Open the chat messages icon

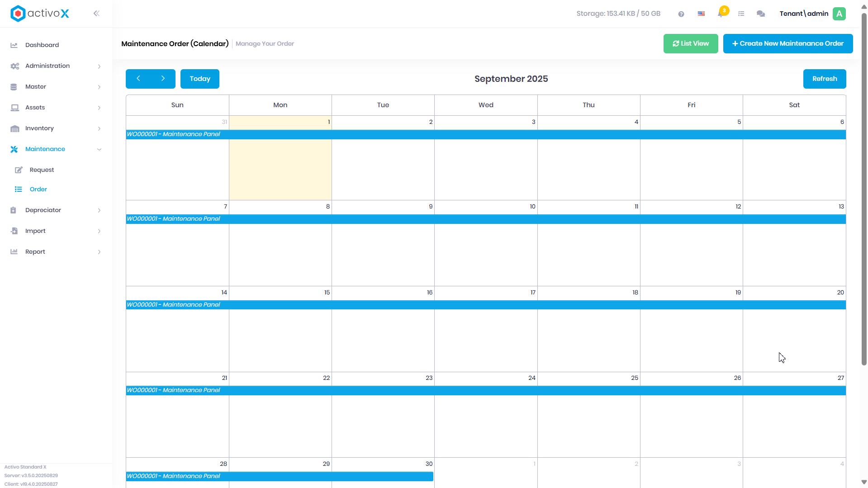tap(761, 14)
